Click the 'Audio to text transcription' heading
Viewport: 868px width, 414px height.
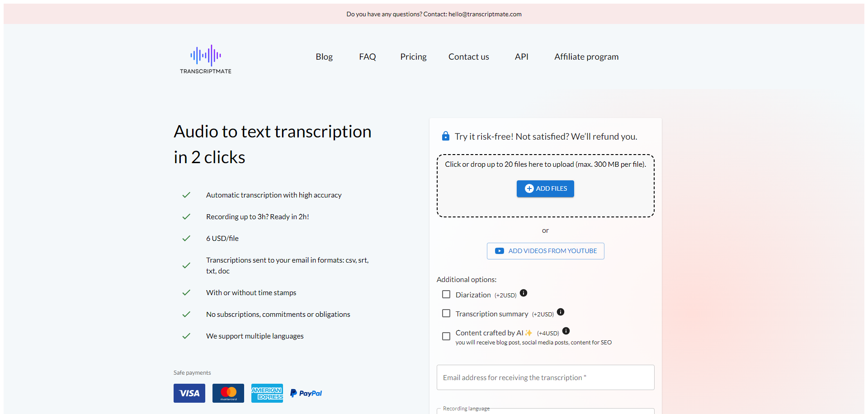tap(273, 144)
